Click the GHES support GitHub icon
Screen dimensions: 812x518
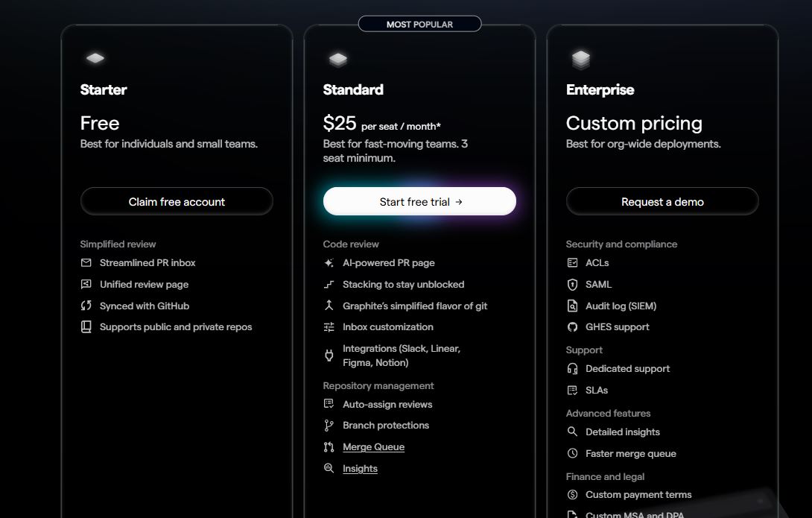click(572, 327)
